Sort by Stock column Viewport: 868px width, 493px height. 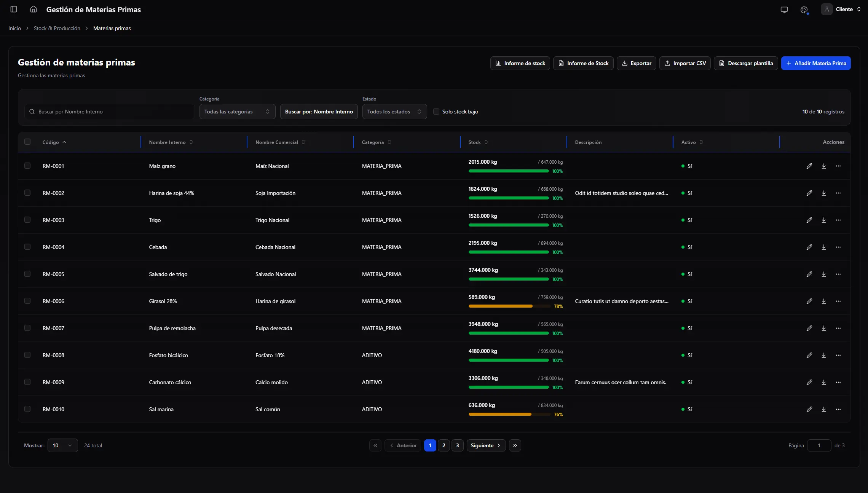click(x=478, y=142)
